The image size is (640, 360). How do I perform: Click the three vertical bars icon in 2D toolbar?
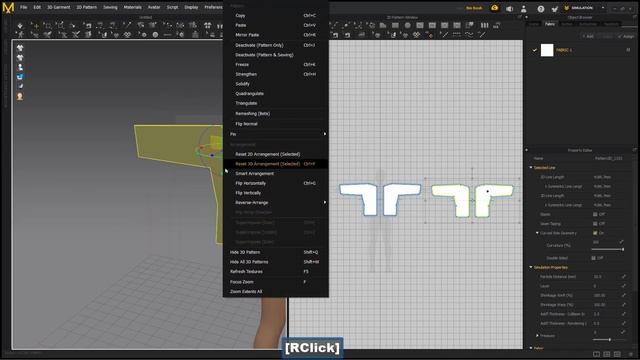tap(484, 25)
